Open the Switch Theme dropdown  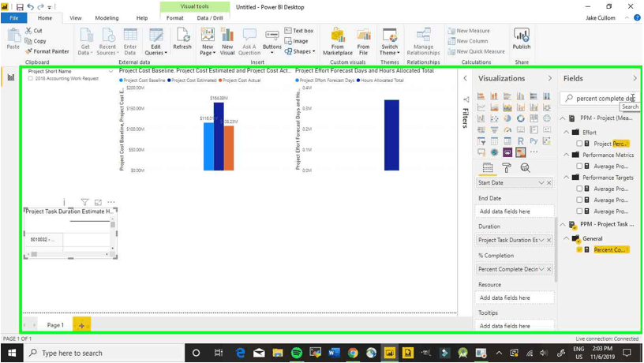(x=389, y=42)
